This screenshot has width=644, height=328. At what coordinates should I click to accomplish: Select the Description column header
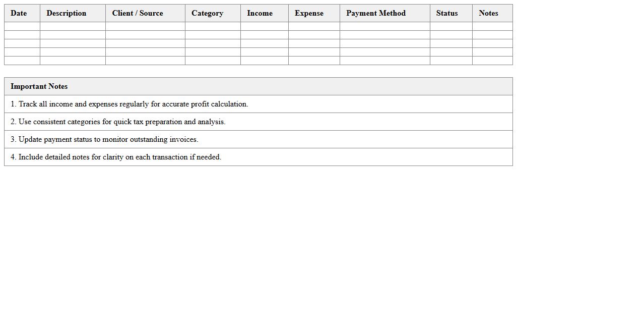click(x=66, y=13)
